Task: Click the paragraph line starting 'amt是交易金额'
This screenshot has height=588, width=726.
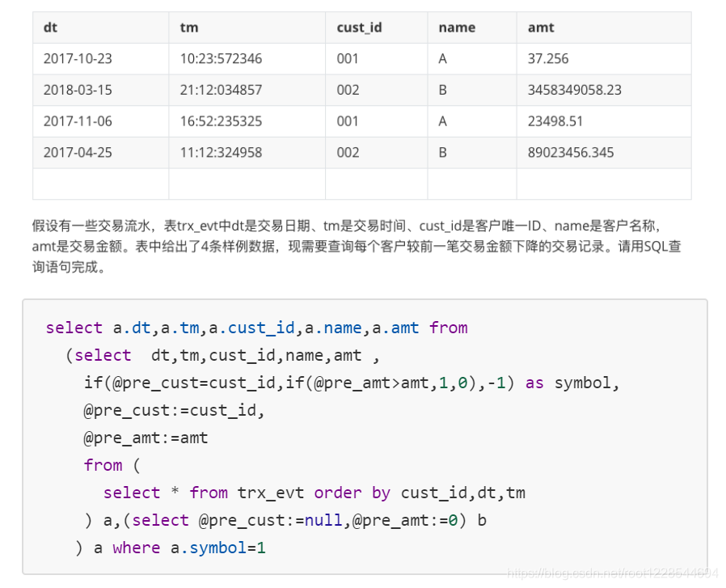Action: pyautogui.click(x=357, y=247)
